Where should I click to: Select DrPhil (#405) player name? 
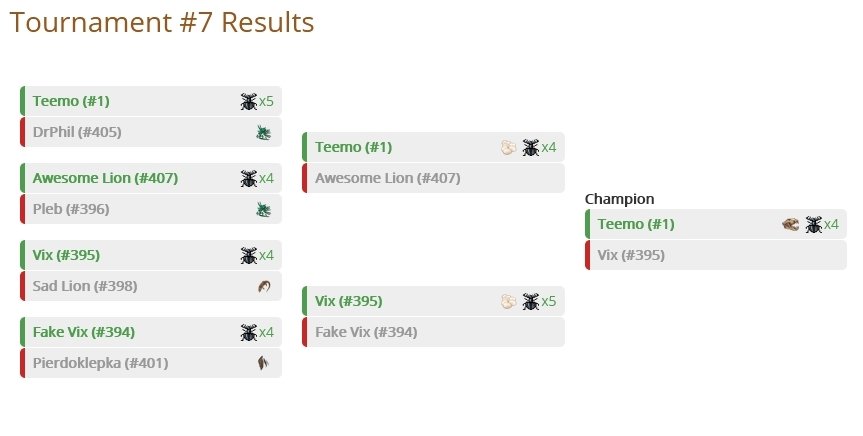(77, 132)
